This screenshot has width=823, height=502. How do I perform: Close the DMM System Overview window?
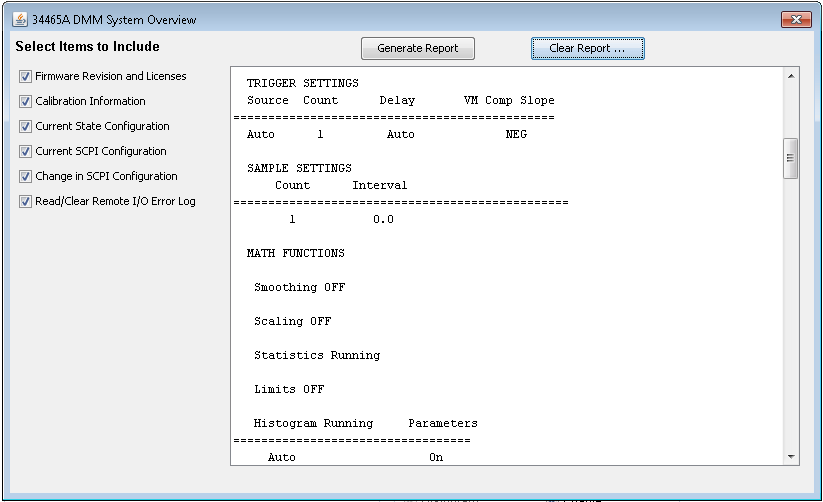pos(796,19)
